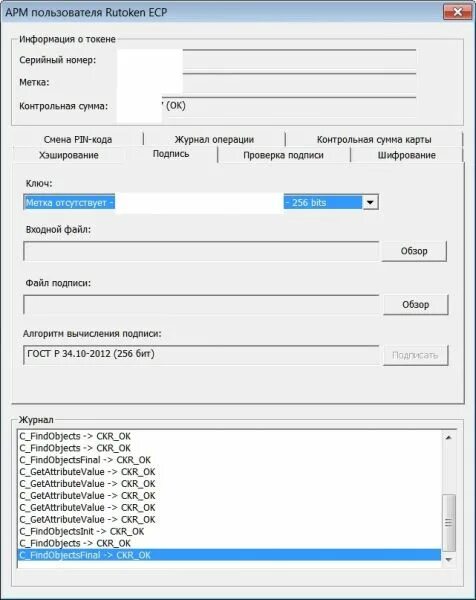The width and height of the screenshot is (476, 600).
Task: Expand the Ключ dropdown arrow
Action: [370, 202]
